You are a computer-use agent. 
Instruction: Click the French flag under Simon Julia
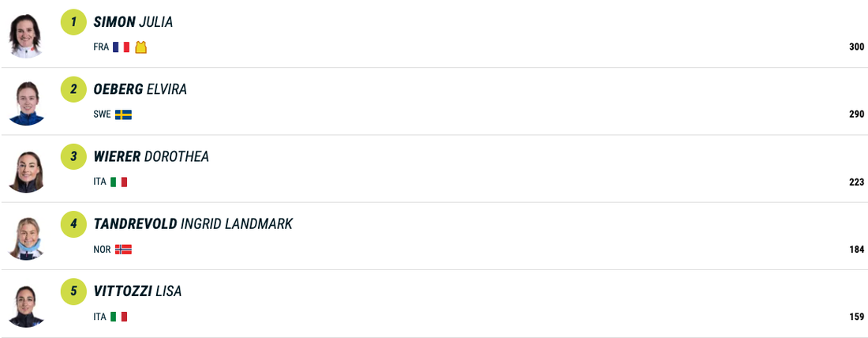click(121, 47)
